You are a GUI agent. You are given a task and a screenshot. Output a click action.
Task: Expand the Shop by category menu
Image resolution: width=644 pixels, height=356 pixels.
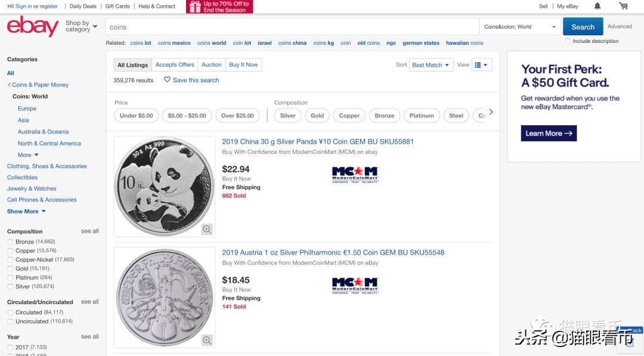pos(81,27)
